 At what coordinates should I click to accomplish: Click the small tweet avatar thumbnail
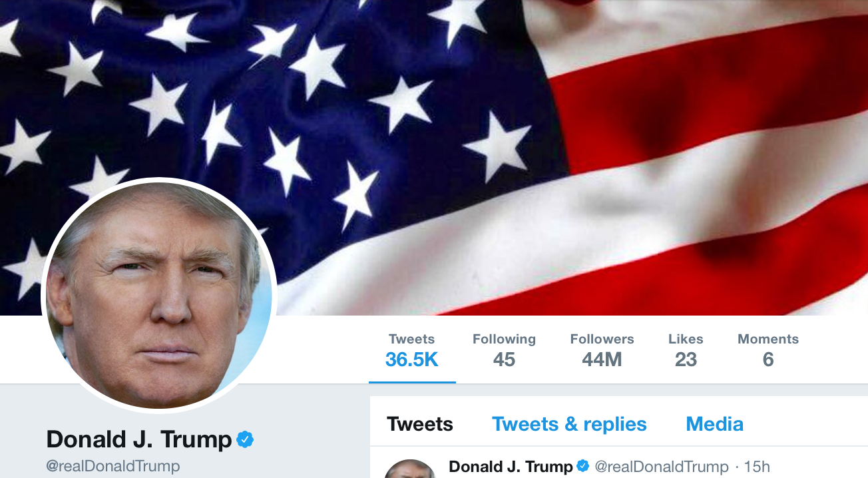[410, 469]
